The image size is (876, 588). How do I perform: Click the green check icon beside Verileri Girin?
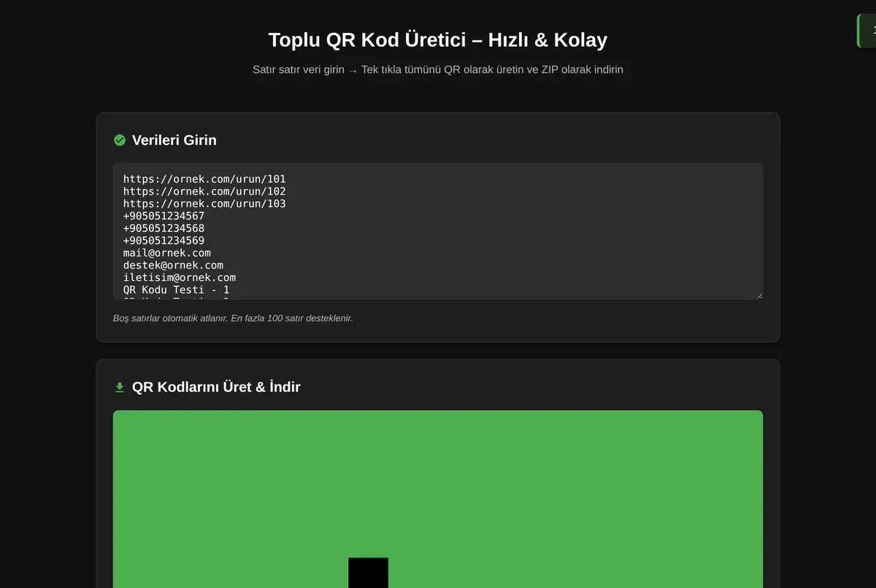(120, 140)
